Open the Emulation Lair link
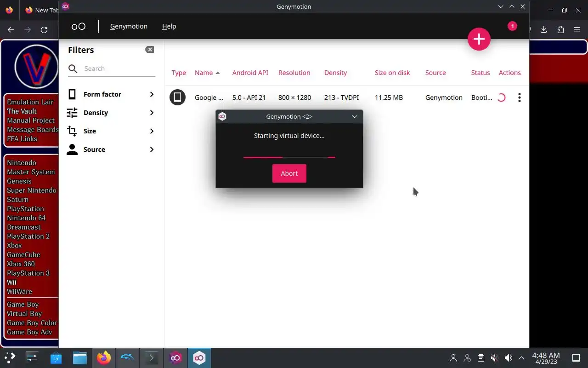588x368 pixels. tap(30, 102)
